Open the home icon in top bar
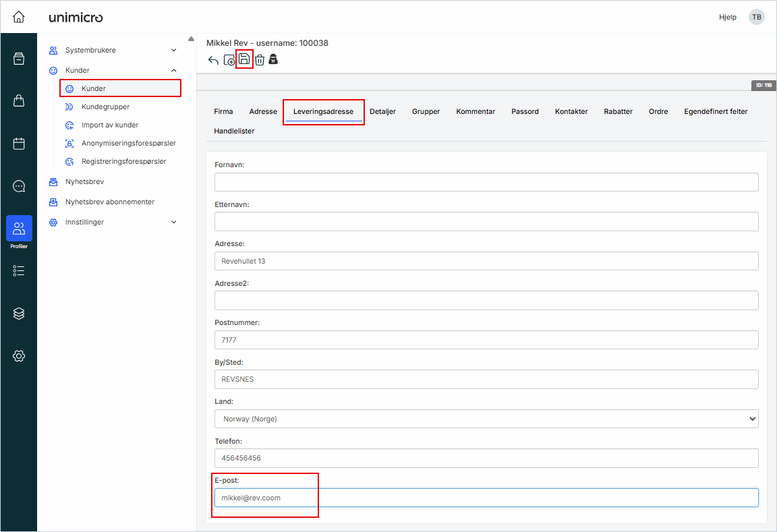This screenshot has width=777, height=532. point(19,17)
